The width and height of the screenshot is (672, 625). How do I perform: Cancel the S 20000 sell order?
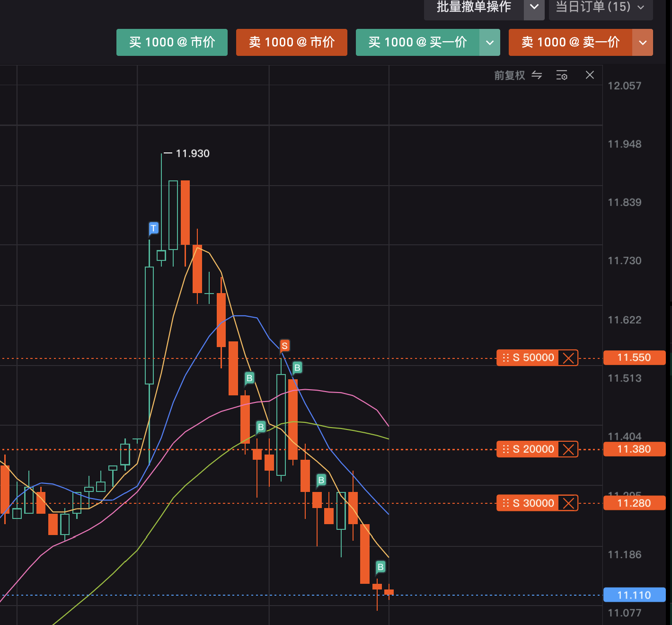(568, 449)
